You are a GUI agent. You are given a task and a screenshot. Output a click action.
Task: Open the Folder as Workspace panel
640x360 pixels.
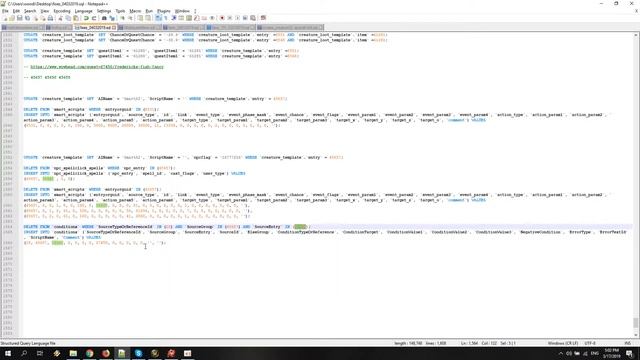[x=204, y=18]
